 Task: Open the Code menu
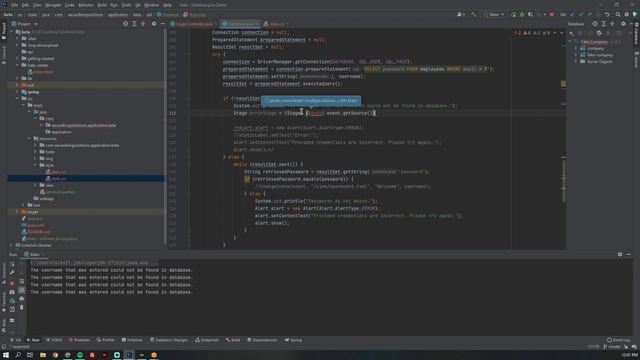(70, 5)
